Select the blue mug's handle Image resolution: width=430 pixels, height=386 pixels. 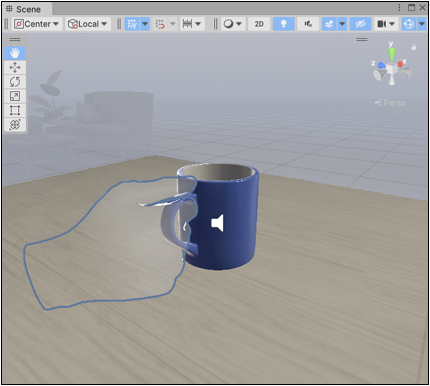pos(169,224)
